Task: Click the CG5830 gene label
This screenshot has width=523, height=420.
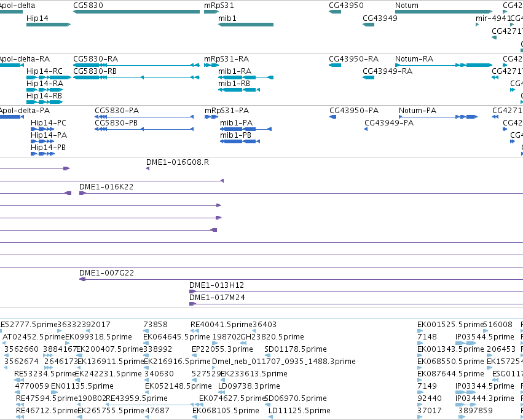Action: tap(88, 6)
